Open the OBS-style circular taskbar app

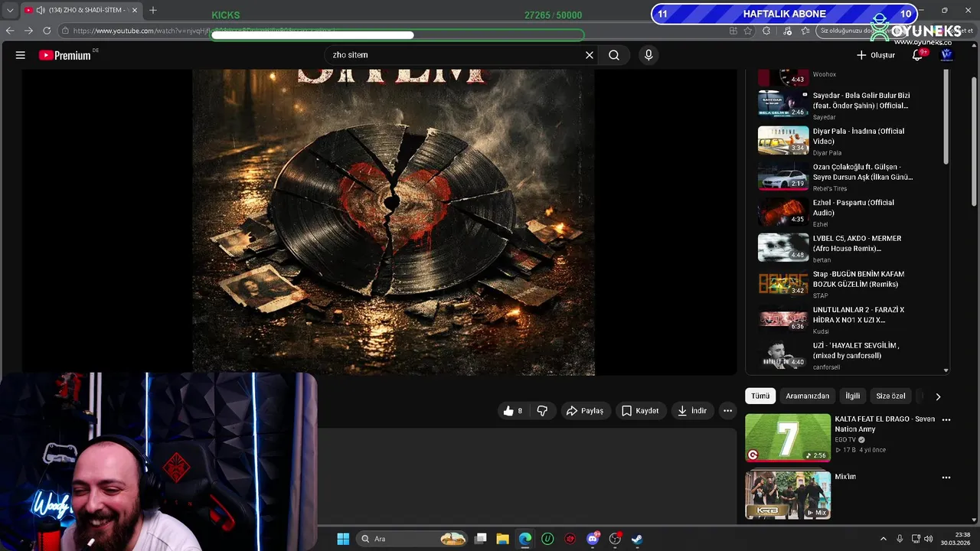(x=615, y=539)
